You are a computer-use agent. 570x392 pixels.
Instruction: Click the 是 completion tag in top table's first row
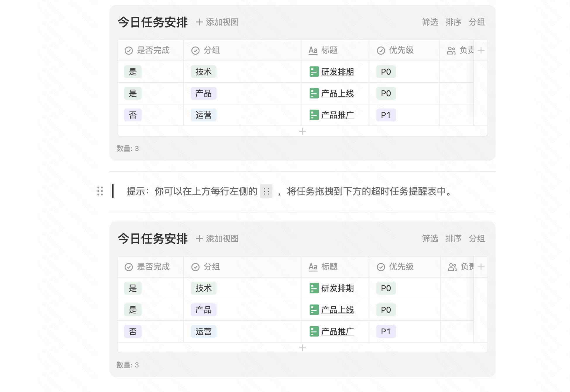click(133, 72)
